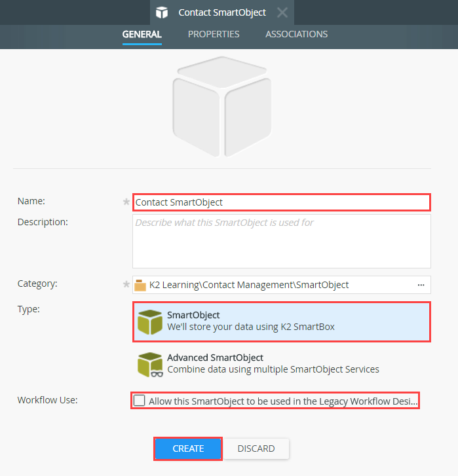The width and height of the screenshot is (458, 476).
Task: Click the Category folder icon
Action: click(140, 285)
